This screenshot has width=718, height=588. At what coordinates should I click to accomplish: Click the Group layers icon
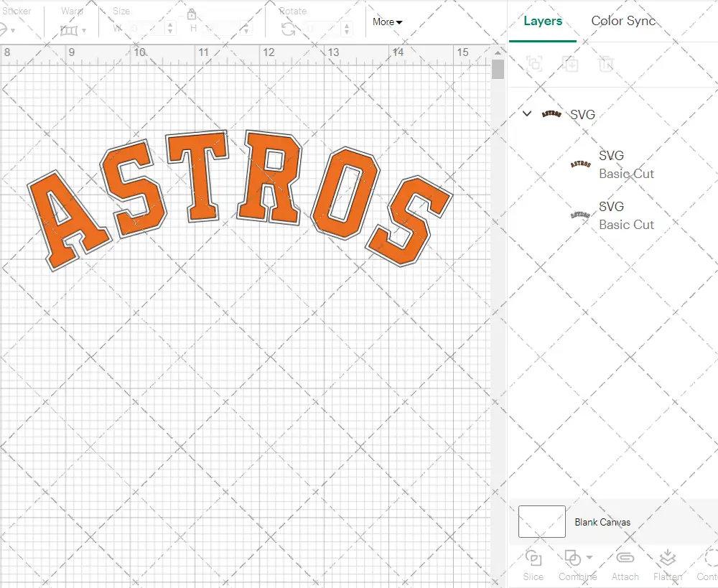534,64
